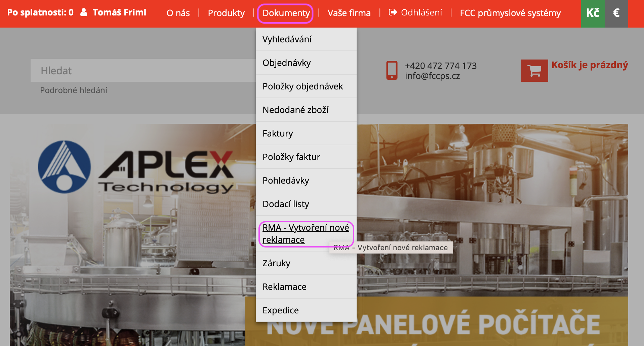
Task: Select Faktury from the Dokumenty menu
Action: pyautogui.click(x=278, y=133)
